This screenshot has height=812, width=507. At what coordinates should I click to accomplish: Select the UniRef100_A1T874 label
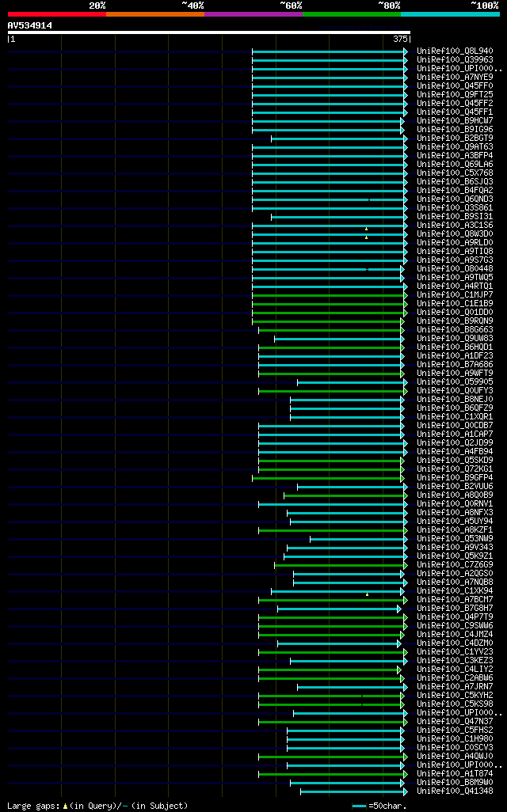click(x=456, y=774)
